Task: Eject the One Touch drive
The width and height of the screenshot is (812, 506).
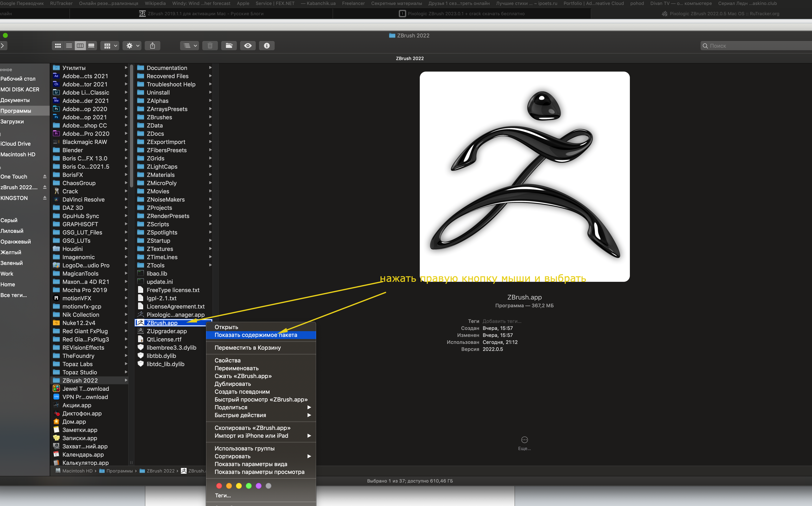Action: [45, 176]
